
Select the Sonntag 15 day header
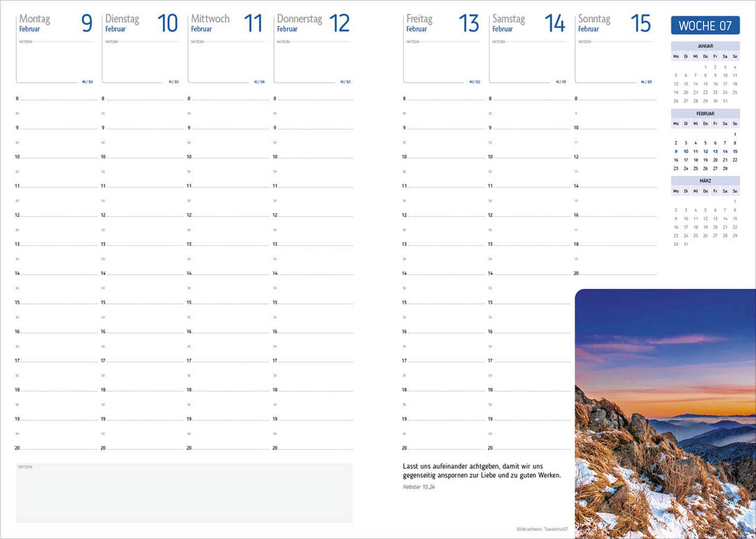click(614, 23)
